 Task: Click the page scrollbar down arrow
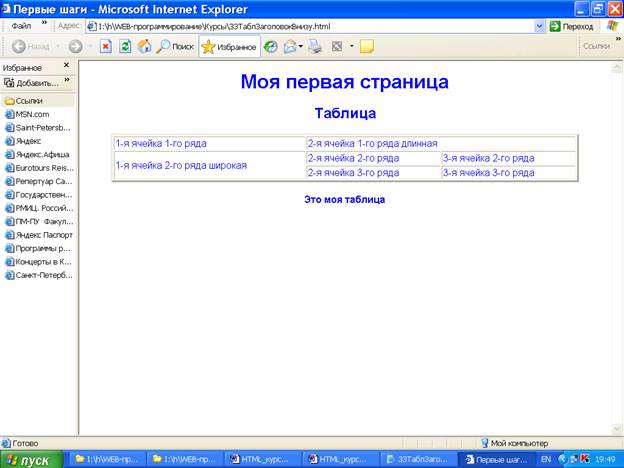tap(616, 428)
